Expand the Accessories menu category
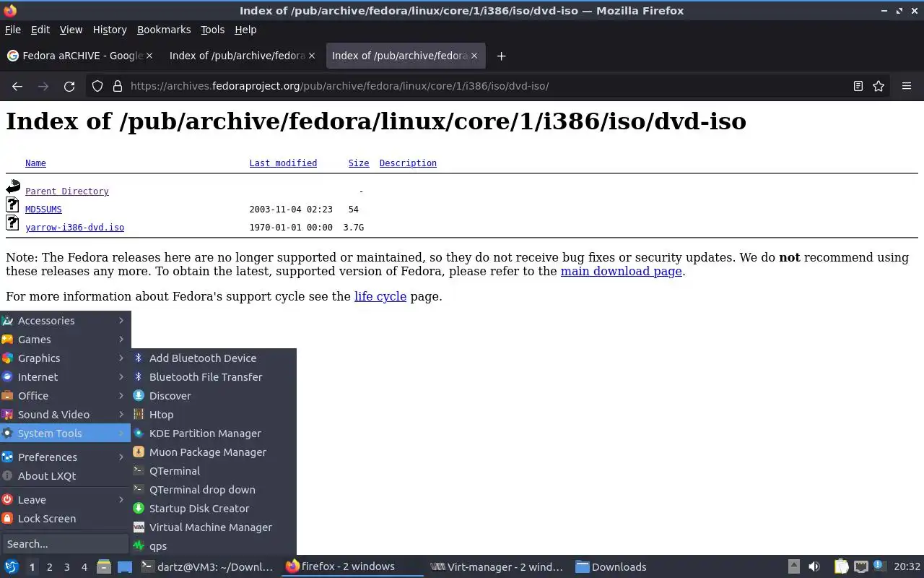This screenshot has width=924, height=578. [x=65, y=321]
